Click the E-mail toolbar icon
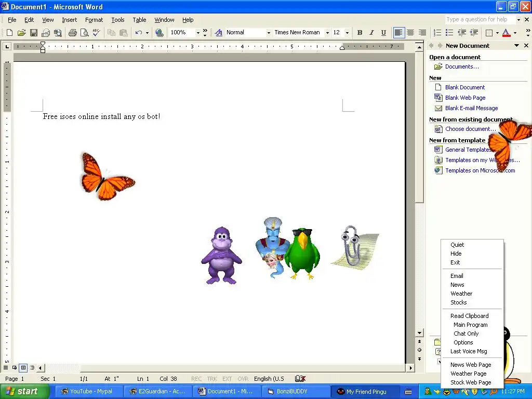Screen dimensions: 532x399 click(x=46, y=33)
